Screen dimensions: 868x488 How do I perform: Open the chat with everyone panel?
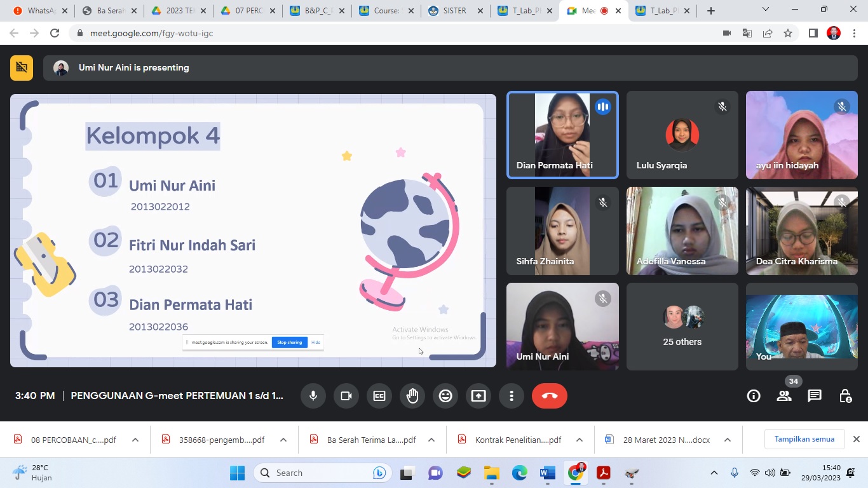click(815, 396)
